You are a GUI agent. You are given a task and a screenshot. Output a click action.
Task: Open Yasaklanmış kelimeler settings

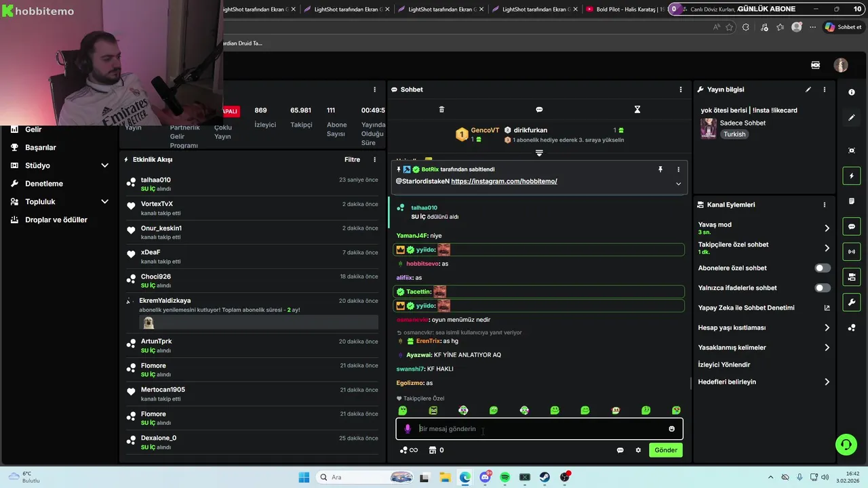coord(827,348)
